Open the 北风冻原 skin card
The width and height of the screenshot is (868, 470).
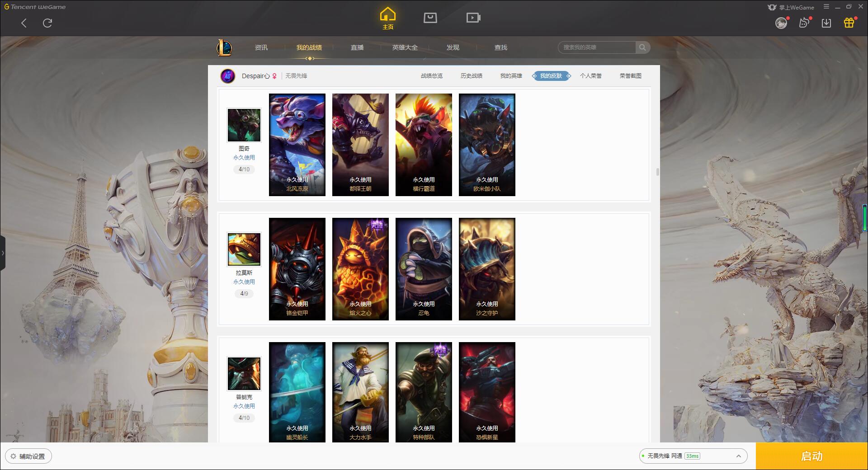pos(297,145)
